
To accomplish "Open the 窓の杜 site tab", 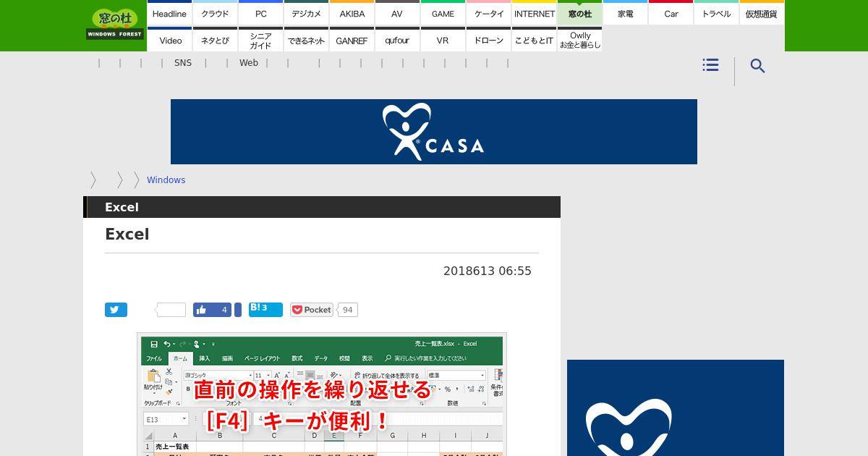I will (580, 14).
